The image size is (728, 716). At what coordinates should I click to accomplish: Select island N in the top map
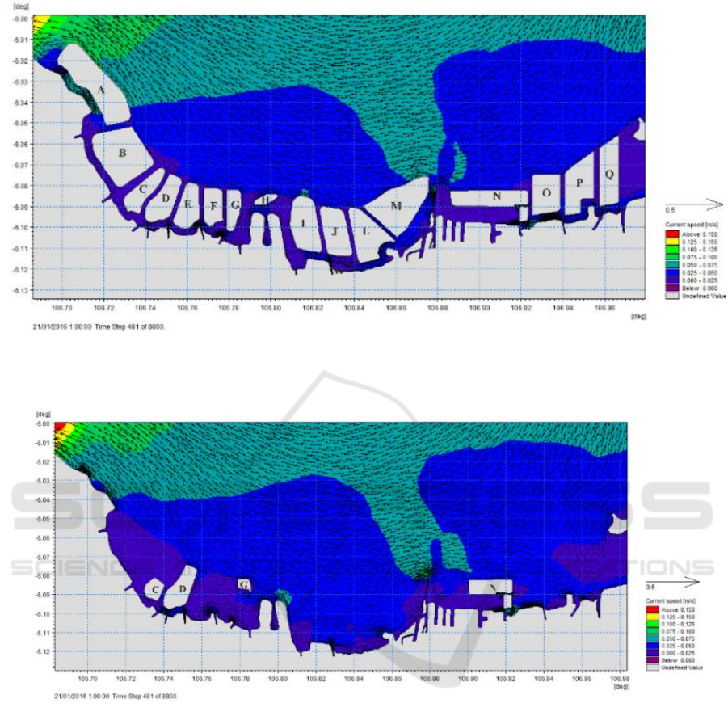(x=495, y=196)
